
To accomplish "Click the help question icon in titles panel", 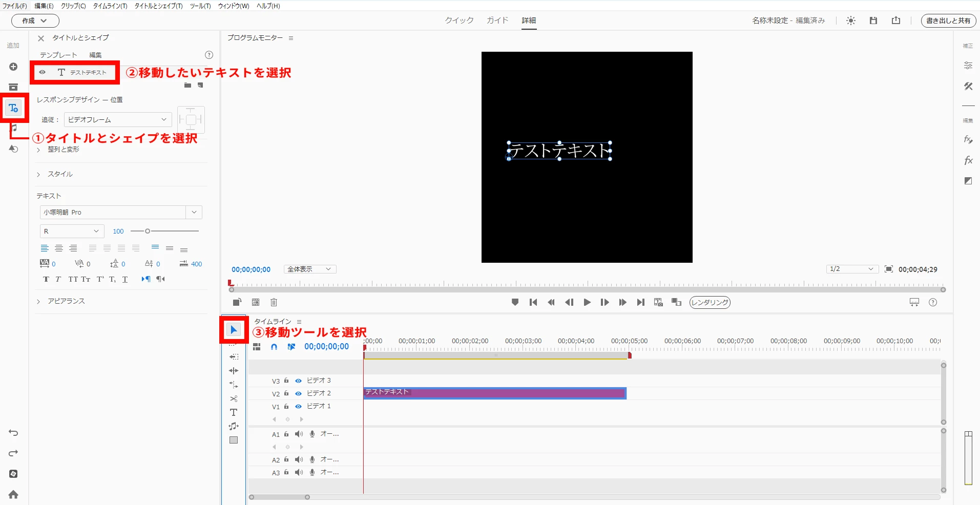I will [209, 55].
